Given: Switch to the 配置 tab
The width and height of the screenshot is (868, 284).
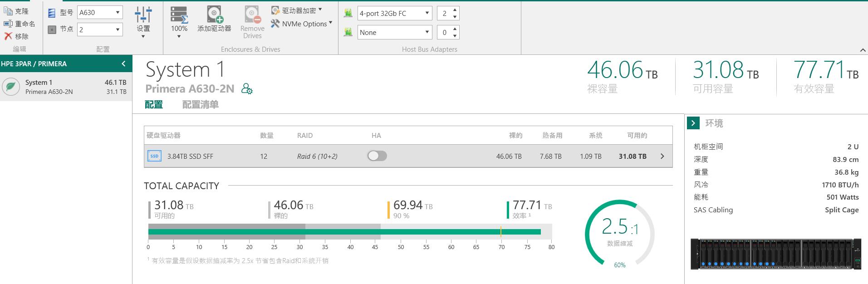Looking at the screenshot, I should tap(154, 105).
